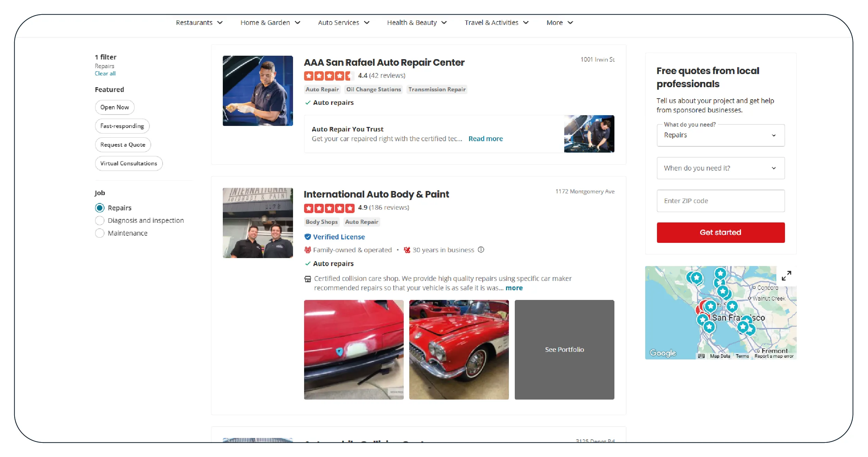Select the Repairs job radio button
Image resolution: width=868 pixels, height=457 pixels.
click(x=100, y=208)
